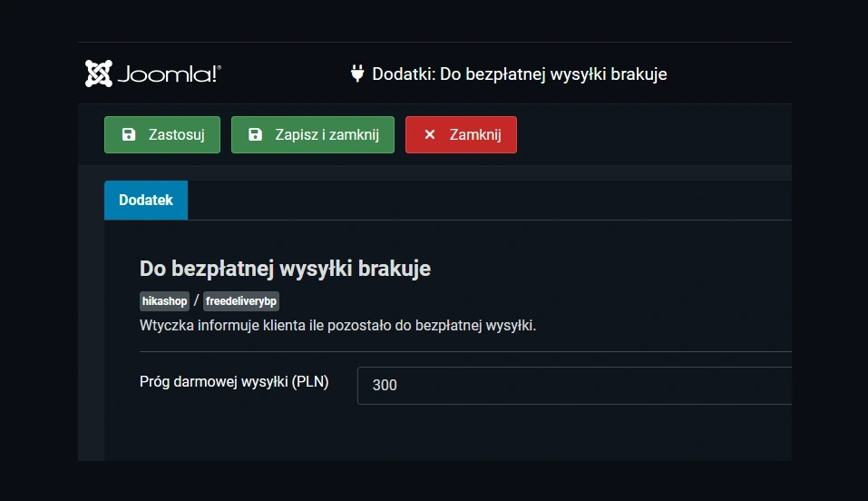Viewport: 868px width, 501px height.
Task: Click the Joomla logo symbol
Action: tap(99, 74)
